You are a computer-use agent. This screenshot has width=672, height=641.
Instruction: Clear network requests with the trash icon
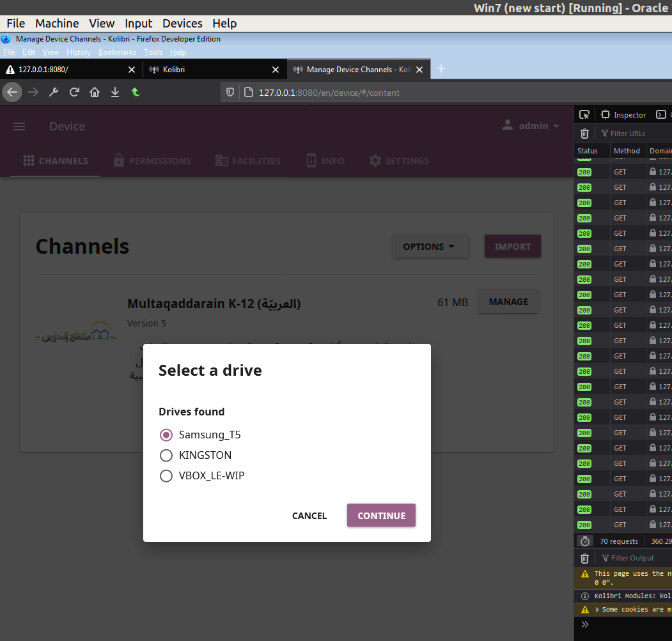[x=584, y=134]
